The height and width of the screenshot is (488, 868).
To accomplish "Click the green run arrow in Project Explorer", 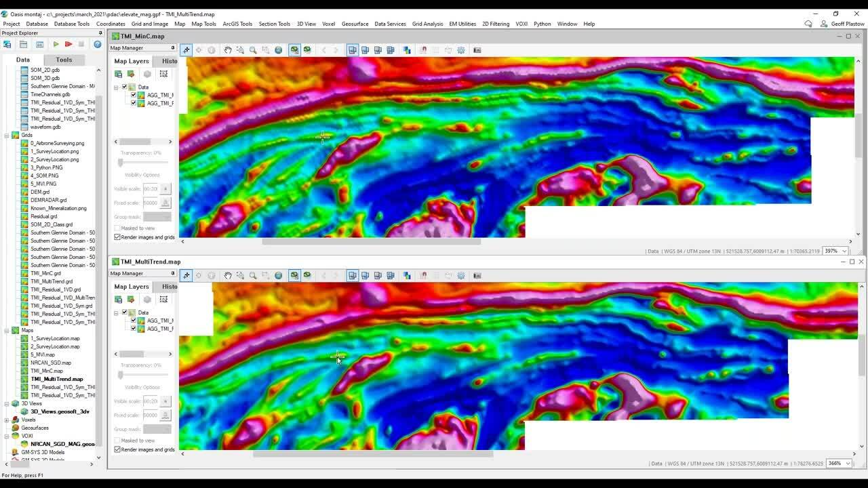I will (x=56, y=44).
